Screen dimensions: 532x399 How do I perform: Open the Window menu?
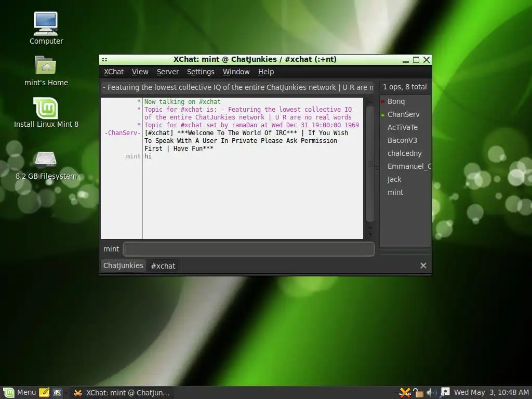point(236,72)
